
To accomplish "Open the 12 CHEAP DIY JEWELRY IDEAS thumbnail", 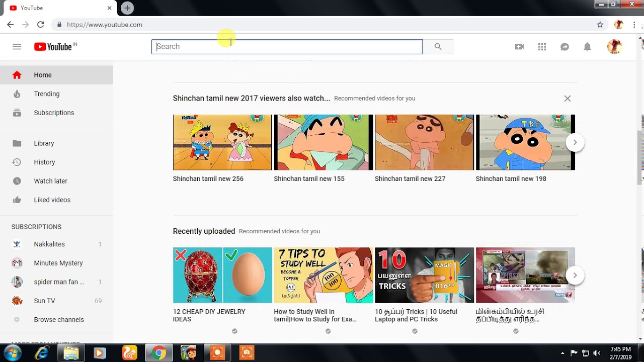I will click(222, 275).
